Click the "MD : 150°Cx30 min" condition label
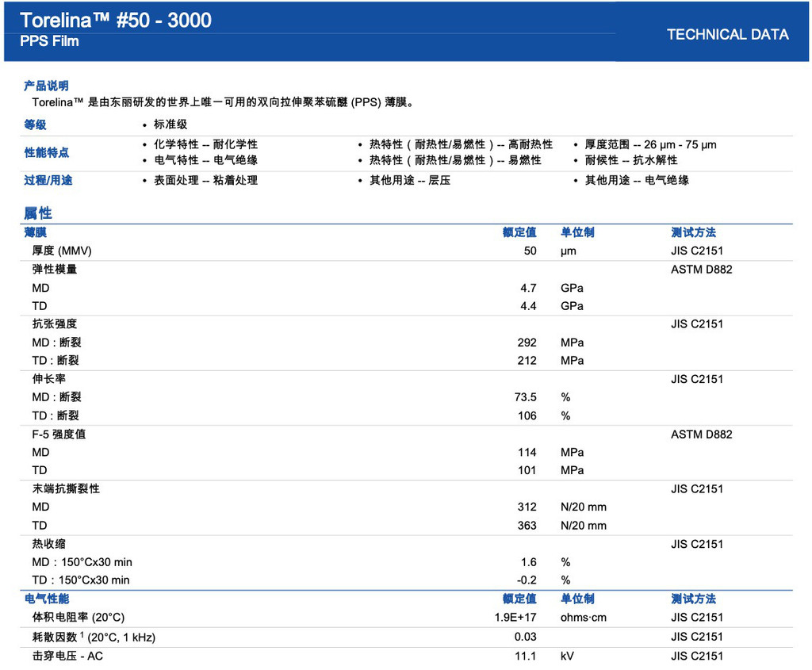The image size is (812, 670). pyautogui.click(x=82, y=562)
